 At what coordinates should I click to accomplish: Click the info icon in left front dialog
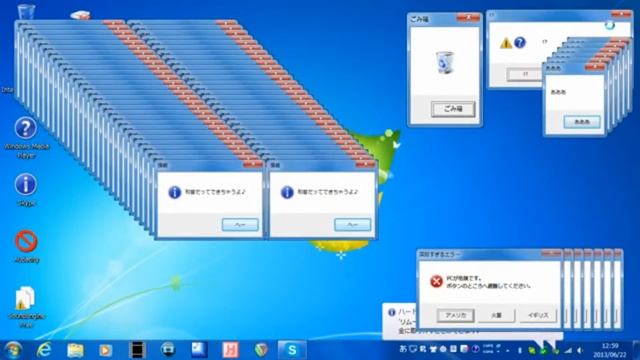(x=174, y=192)
